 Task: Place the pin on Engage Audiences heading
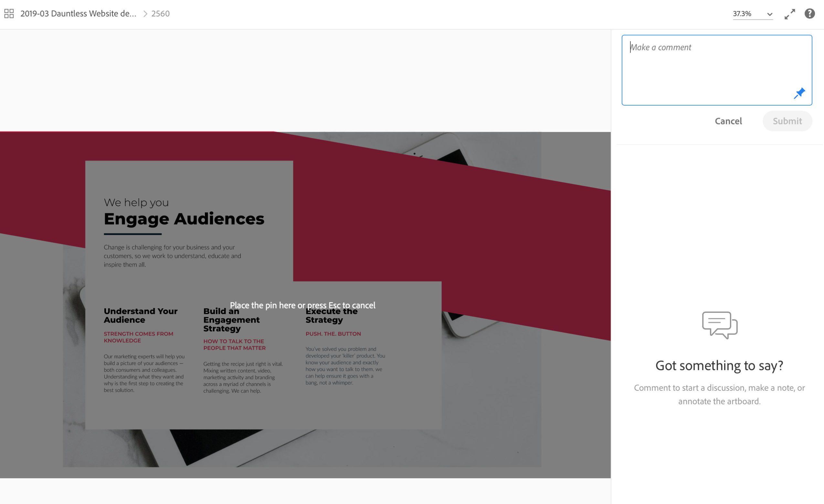click(184, 219)
